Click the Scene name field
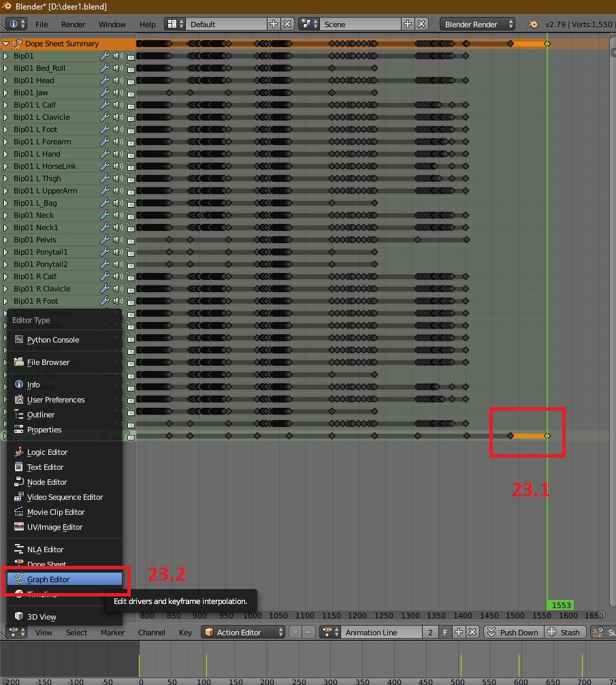 tap(360, 24)
